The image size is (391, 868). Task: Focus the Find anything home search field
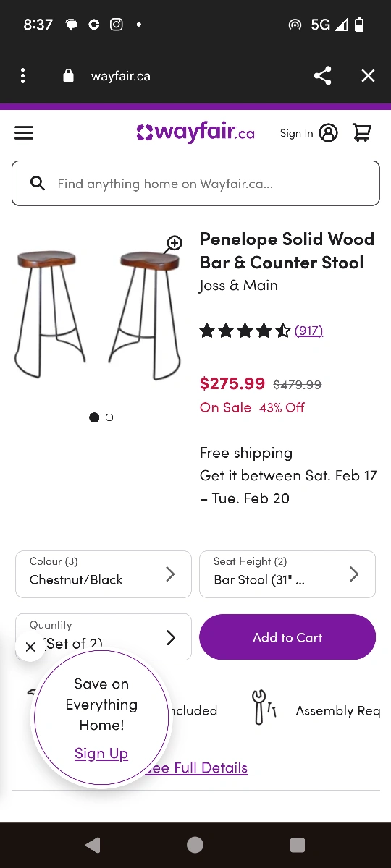[x=195, y=183]
